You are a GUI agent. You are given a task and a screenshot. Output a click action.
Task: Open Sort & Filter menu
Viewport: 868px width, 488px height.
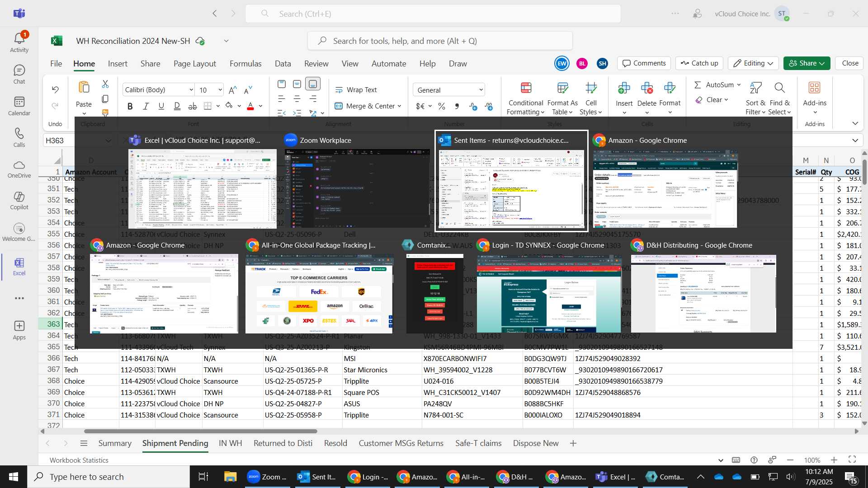point(755,99)
